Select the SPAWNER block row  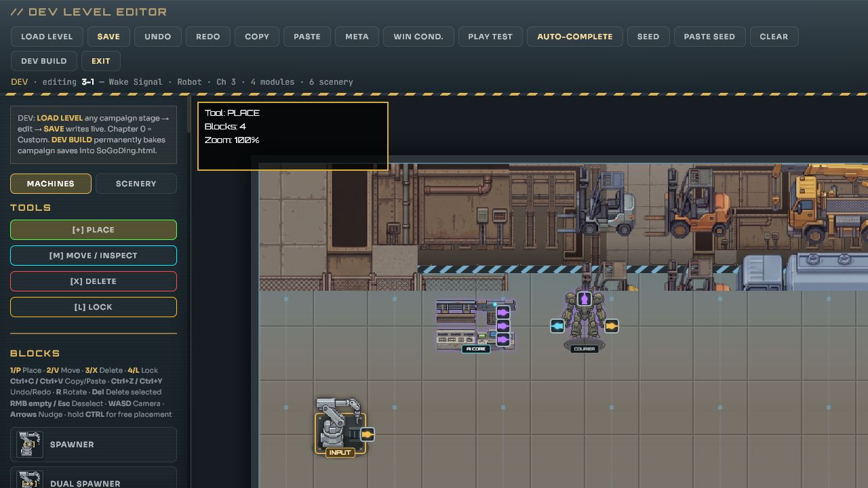[94, 445]
